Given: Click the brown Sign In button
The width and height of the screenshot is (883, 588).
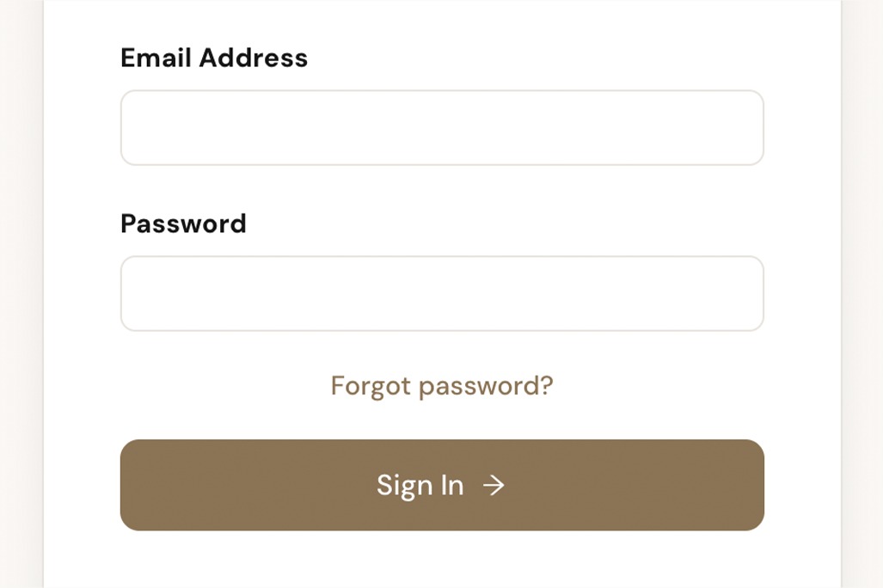Looking at the screenshot, I should [x=442, y=486].
